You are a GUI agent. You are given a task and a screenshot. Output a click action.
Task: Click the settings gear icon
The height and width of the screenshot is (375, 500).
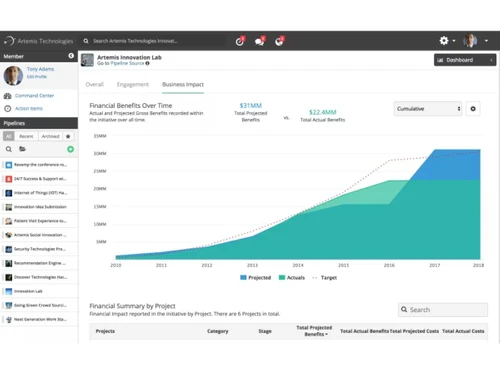pos(444,41)
